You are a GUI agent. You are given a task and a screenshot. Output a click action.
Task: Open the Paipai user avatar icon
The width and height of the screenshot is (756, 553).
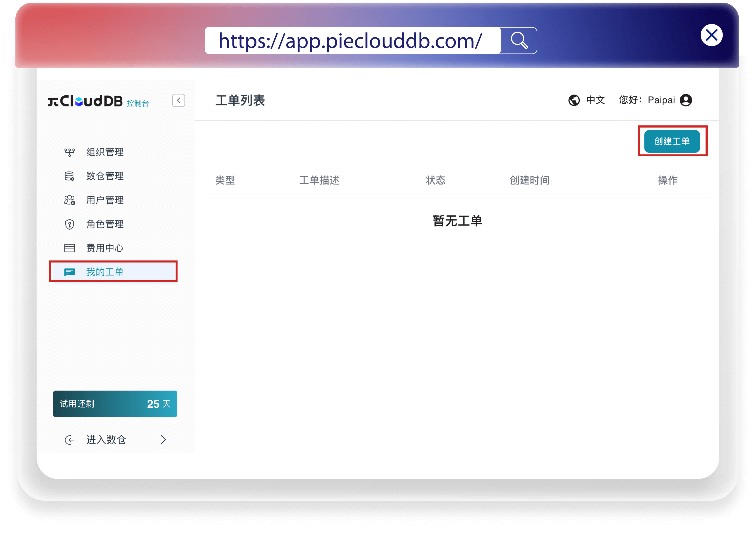[x=686, y=100]
